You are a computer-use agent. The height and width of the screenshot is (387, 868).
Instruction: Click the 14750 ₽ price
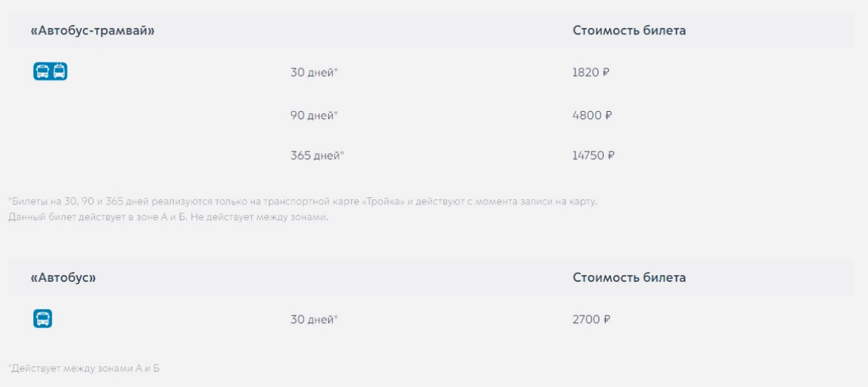[x=593, y=156]
